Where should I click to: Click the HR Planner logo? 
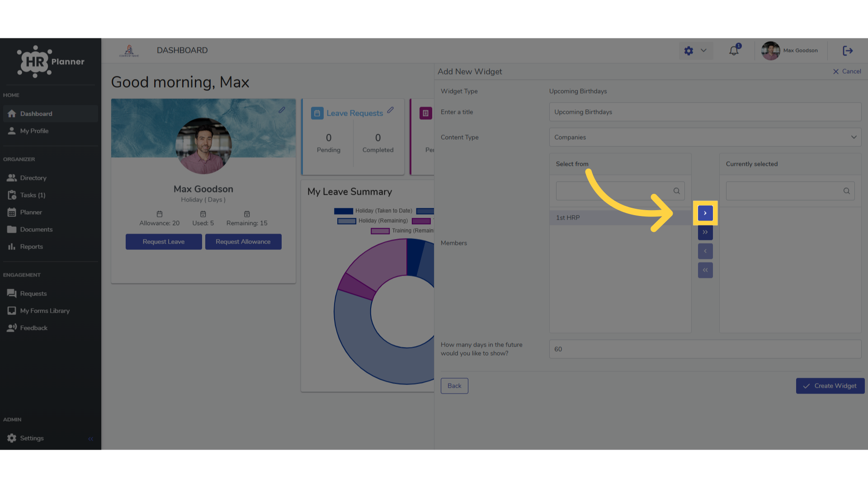click(x=51, y=61)
